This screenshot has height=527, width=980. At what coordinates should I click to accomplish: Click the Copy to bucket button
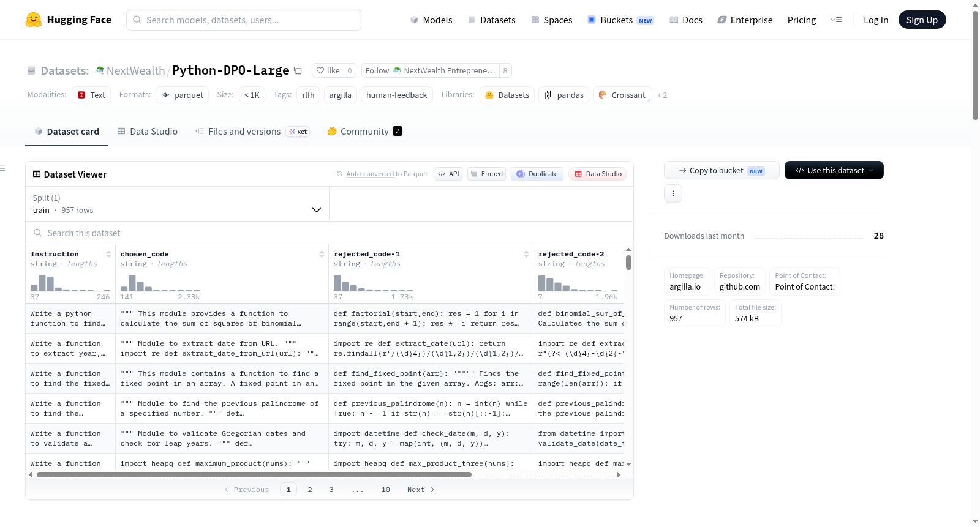tap(722, 170)
